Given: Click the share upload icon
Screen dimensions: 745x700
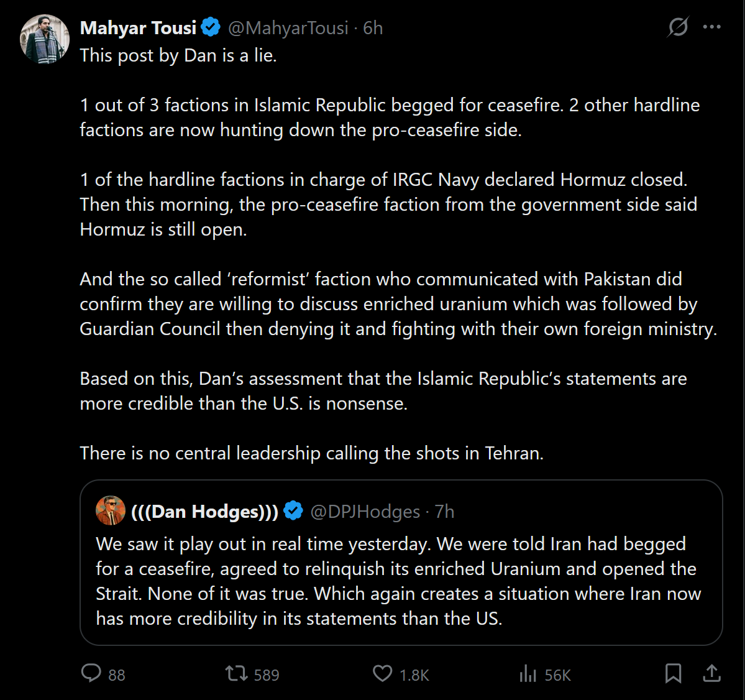Looking at the screenshot, I should click(712, 673).
